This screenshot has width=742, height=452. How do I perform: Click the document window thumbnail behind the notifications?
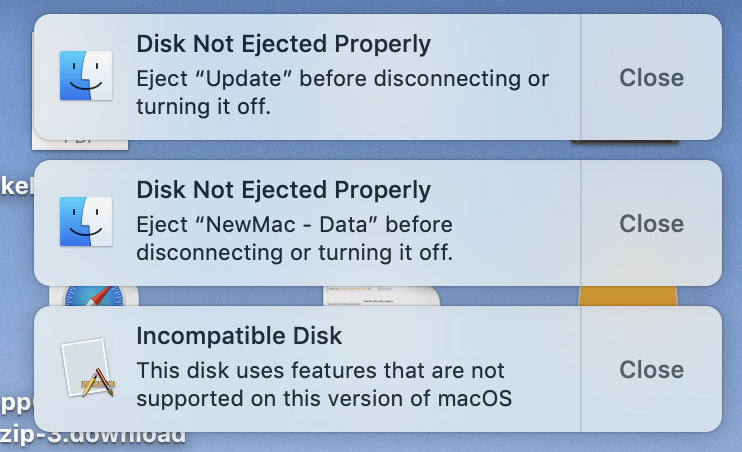380,296
